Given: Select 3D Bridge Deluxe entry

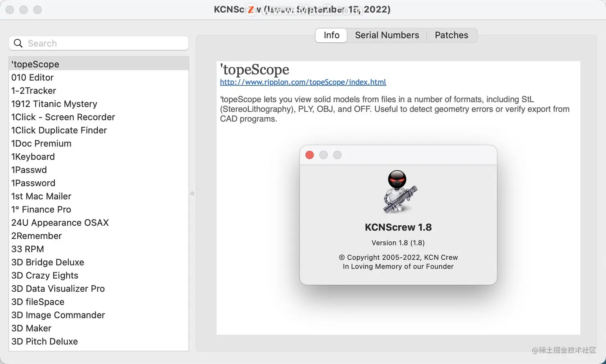Looking at the screenshot, I should pyautogui.click(x=99, y=263).
